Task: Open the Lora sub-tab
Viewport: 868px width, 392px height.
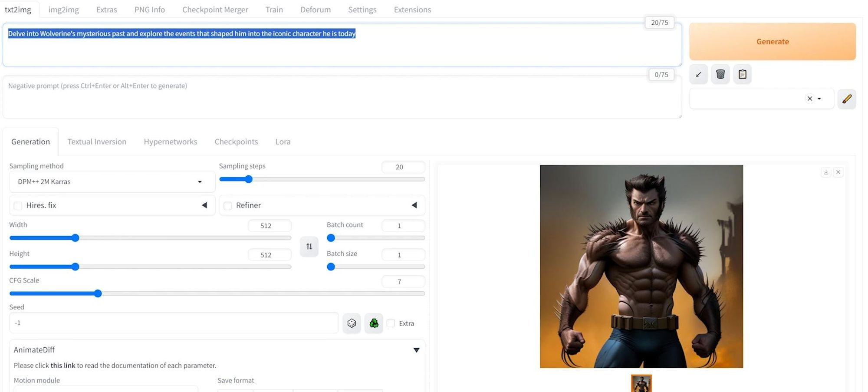Action: [x=283, y=142]
